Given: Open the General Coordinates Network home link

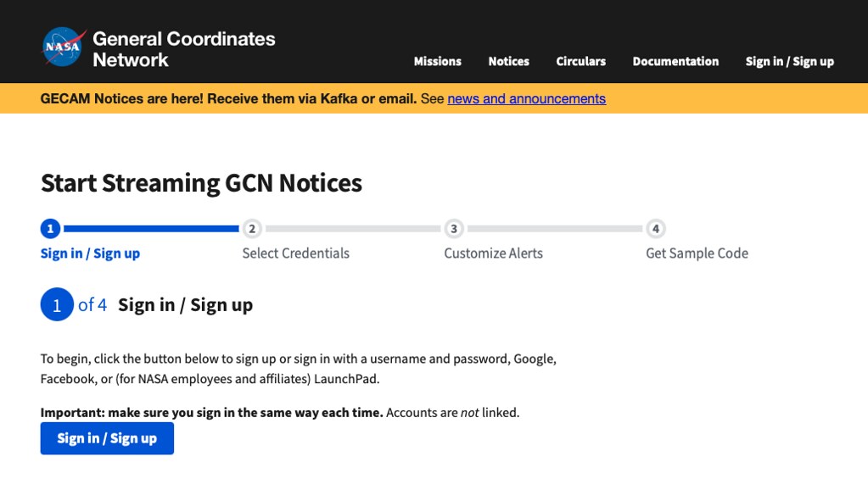Looking at the screenshot, I should click(183, 49).
